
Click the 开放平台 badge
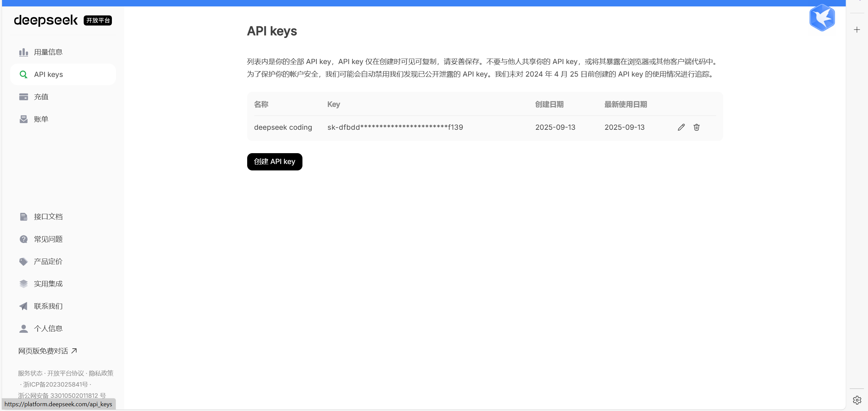[x=98, y=20]
